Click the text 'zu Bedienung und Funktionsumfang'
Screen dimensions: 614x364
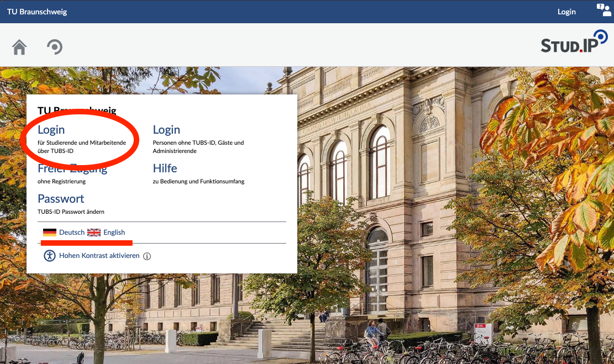[198, 181]
